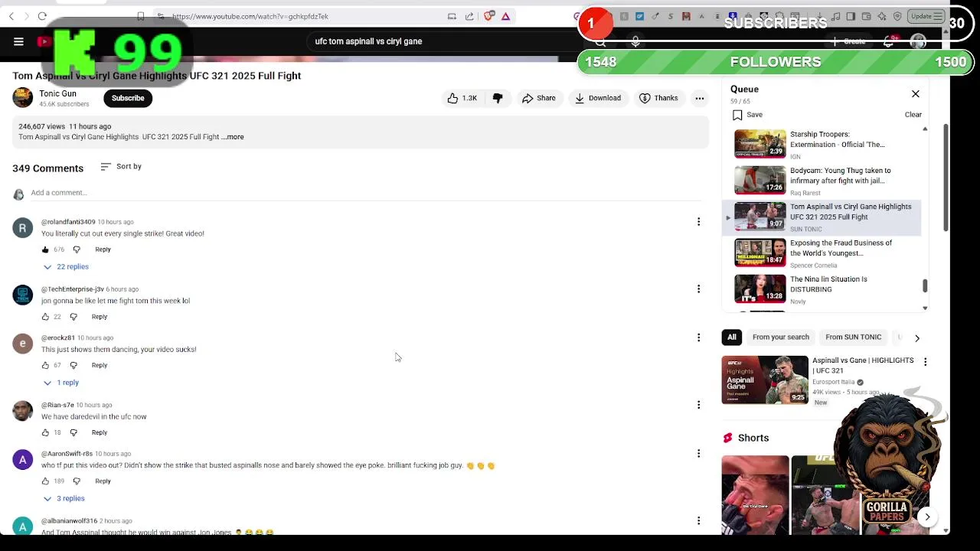Select the From SUN TONIC chip
This screenshot has width=980, height=551.
point(853,337)
